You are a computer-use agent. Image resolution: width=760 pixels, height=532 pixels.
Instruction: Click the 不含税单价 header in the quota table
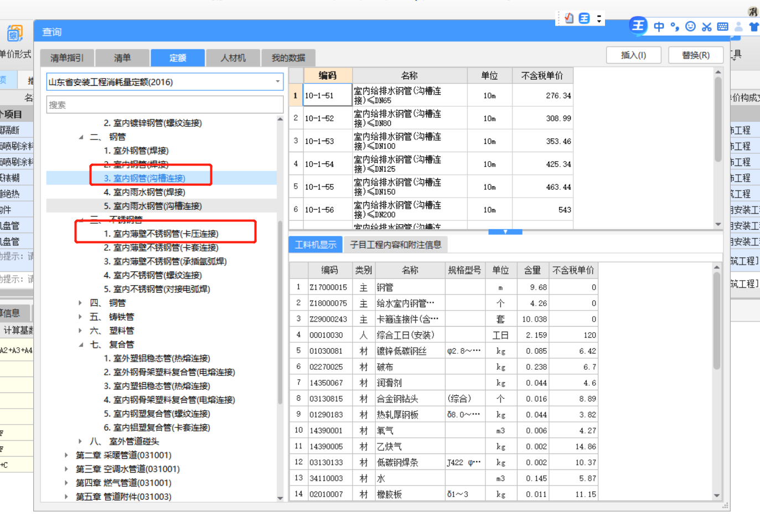pos(542,75)
